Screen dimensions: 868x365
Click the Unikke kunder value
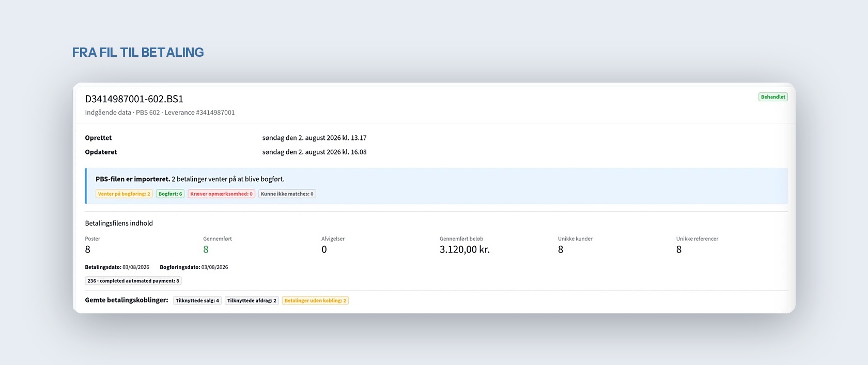pyautogui.click(x=561, y=250)
